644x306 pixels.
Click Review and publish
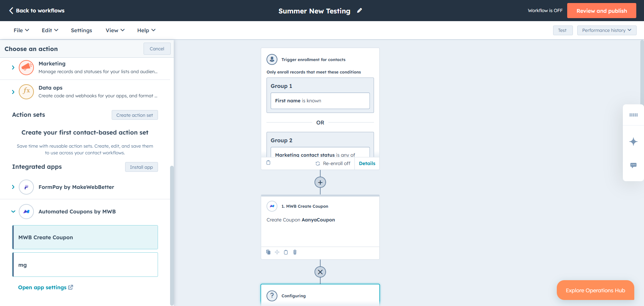601,10
